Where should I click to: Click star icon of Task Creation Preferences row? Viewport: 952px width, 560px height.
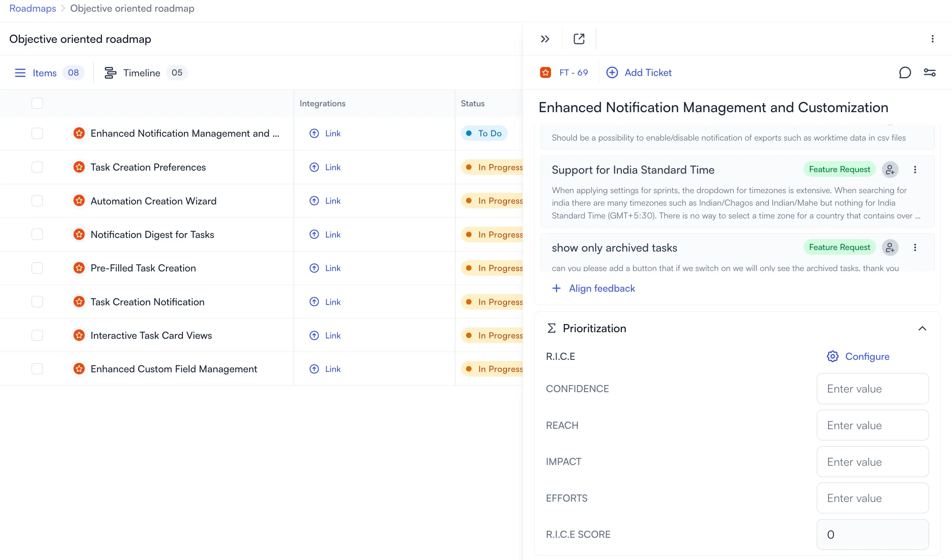pos(79,167)
